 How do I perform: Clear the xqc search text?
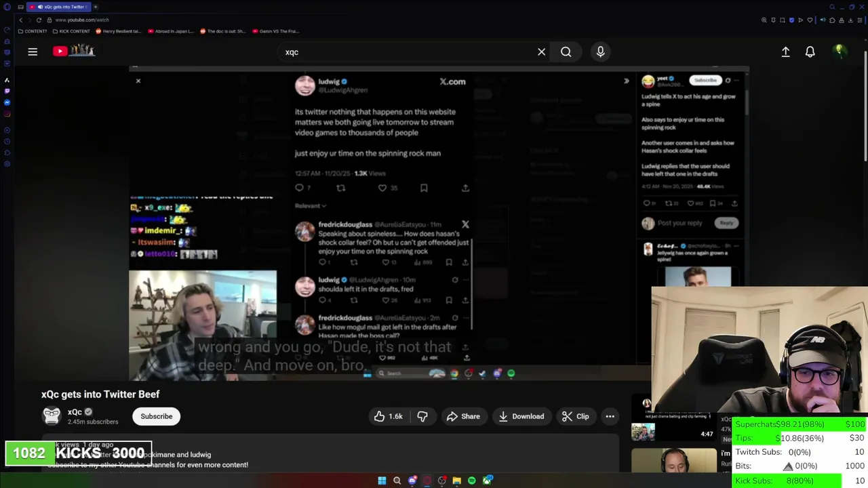541,52
